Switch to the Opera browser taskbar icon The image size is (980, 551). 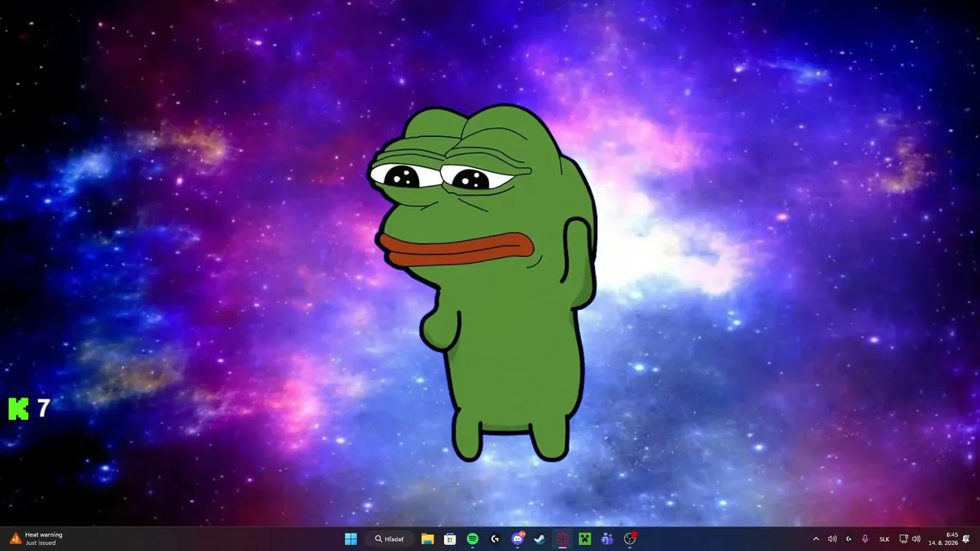(563, 539)
